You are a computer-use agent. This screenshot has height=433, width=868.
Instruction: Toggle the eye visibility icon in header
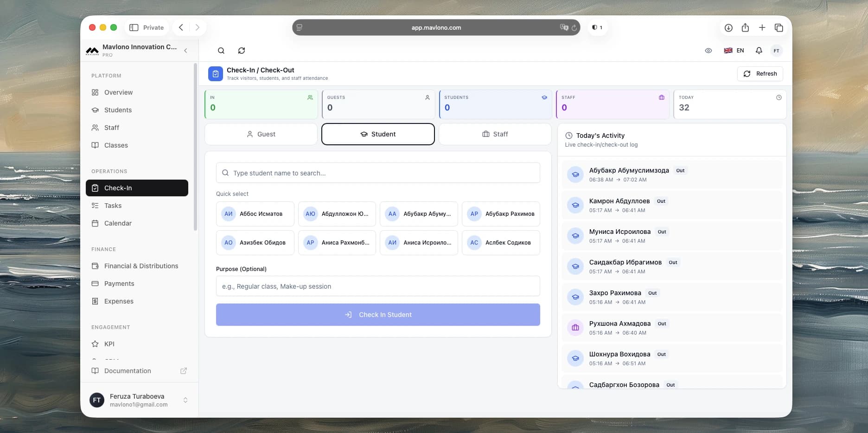click(x=708, y=51)
